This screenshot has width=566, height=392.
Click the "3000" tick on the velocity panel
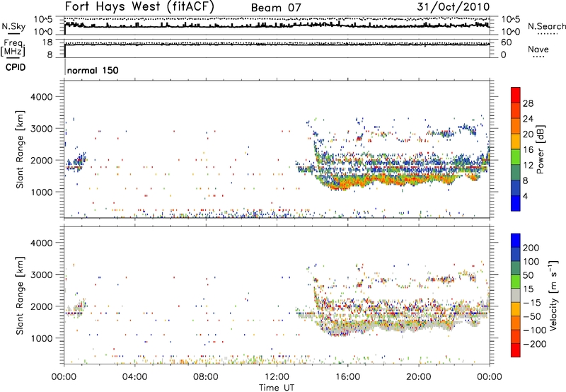tap(42, 275)
